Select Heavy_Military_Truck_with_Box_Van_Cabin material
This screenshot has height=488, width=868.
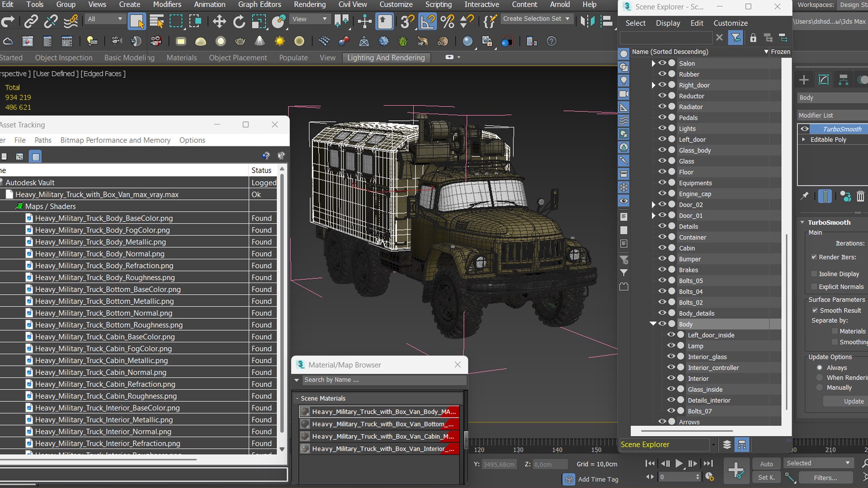380,436
